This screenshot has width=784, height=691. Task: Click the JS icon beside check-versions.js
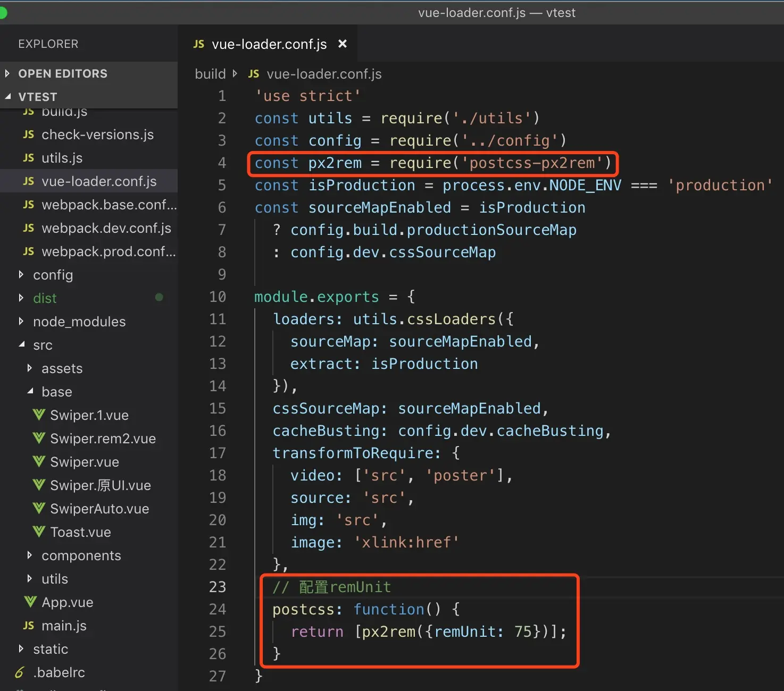point(29,135)
